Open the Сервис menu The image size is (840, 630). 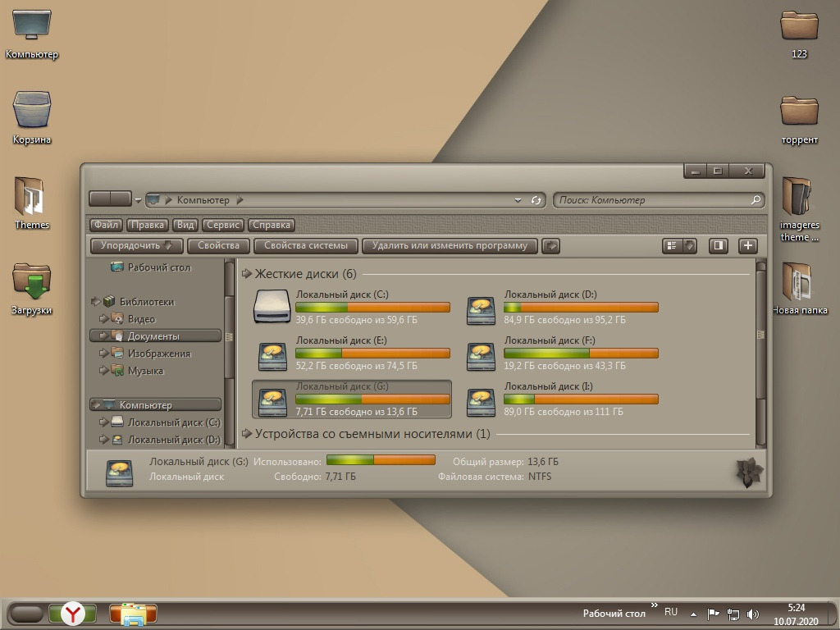click(x=223, y=225)
